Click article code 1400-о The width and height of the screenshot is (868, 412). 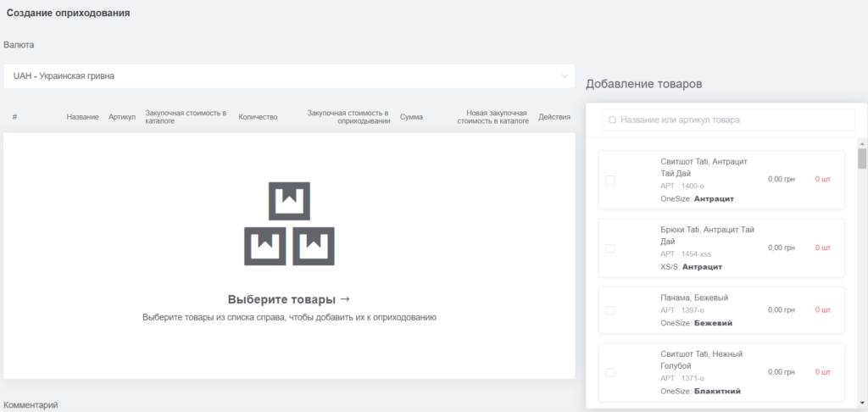(x=693, y=186)
